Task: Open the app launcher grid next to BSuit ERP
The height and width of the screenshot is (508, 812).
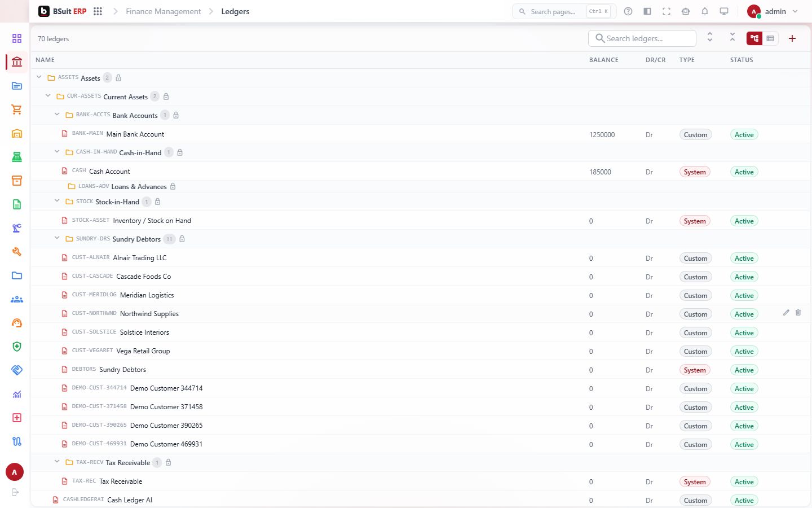Action: click(x=98, y=11)
